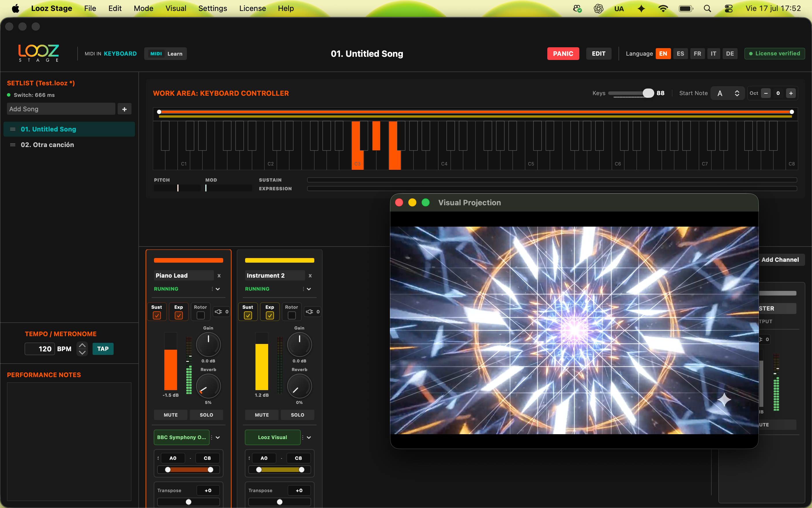
Task: Increase BPM with the up arrow
Action: point(82,345)
